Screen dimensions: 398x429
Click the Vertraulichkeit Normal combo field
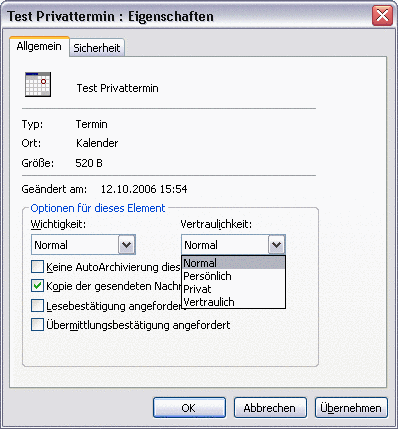coord(233,245)
